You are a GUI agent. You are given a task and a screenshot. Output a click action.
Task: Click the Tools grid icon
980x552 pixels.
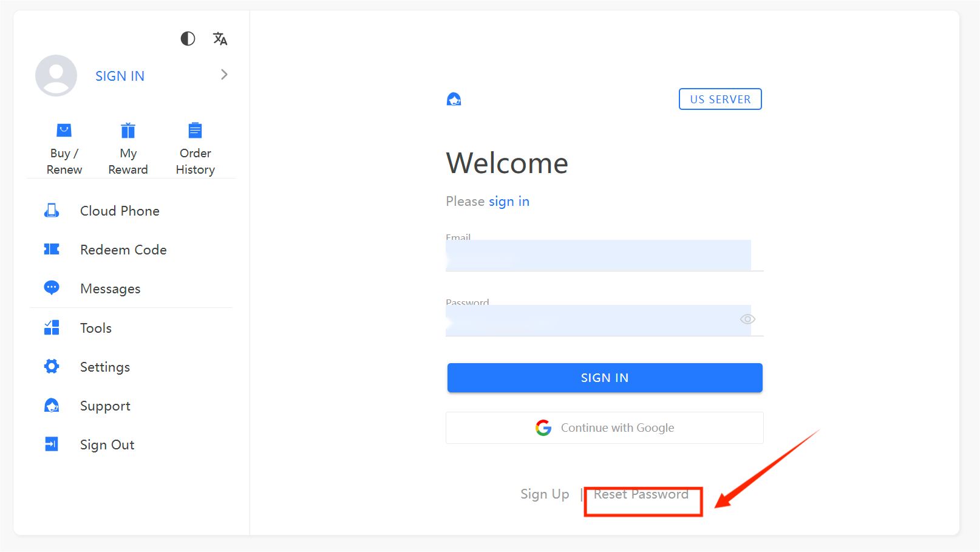click(52, 328)
